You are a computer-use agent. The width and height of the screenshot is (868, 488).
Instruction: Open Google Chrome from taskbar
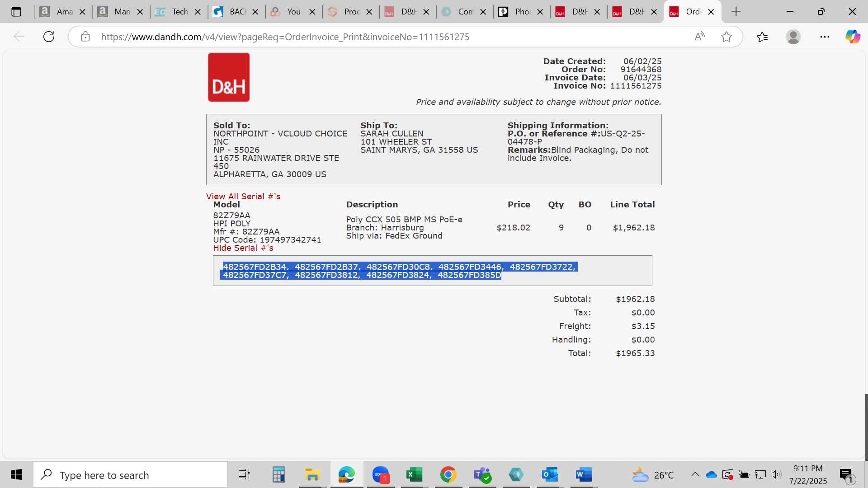448,474
